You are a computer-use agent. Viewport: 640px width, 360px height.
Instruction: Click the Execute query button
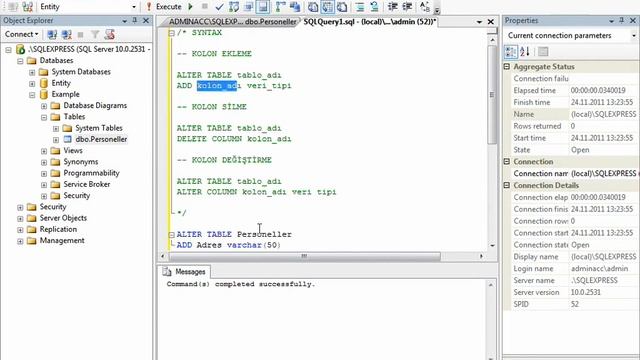(x=164, y=7)
